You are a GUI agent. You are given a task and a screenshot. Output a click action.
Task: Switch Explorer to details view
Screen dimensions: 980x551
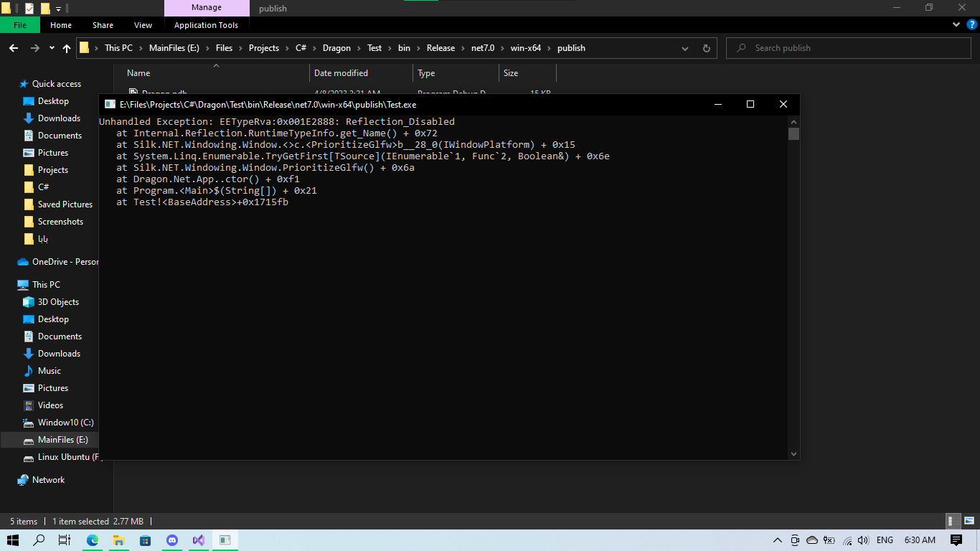[x=953, y=522]
